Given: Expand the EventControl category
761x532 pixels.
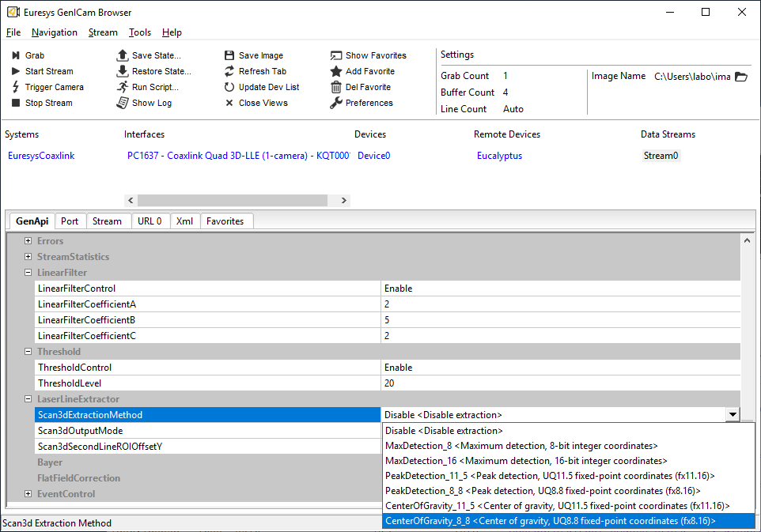Looking at the screenshot, I should [x=28, y=494].
